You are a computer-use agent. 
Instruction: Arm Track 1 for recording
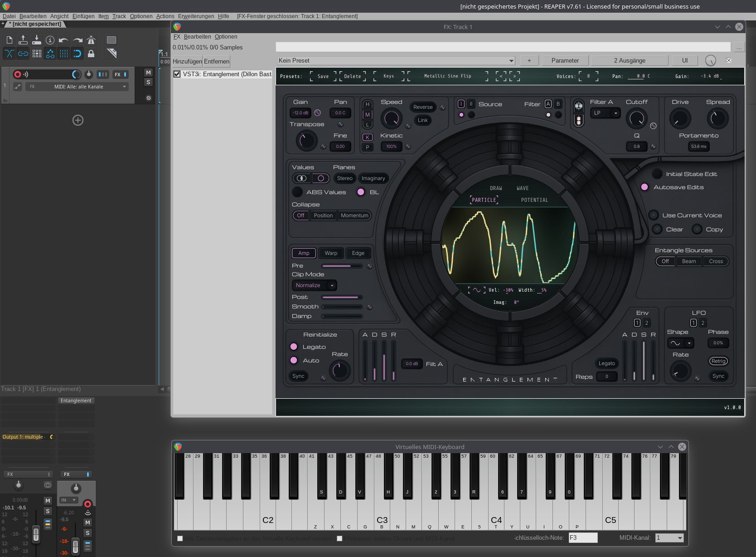pos(18,74)
